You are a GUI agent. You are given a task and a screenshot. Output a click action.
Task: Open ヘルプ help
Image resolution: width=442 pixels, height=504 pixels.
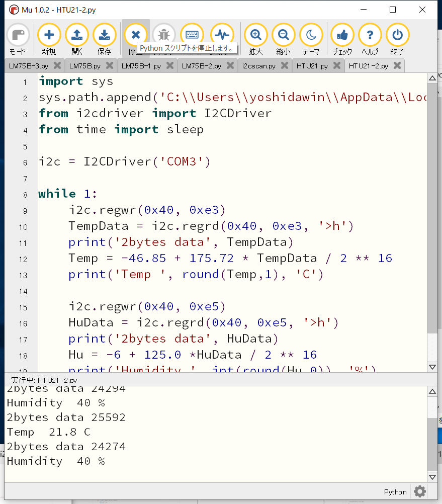click(x=370, y=39)
